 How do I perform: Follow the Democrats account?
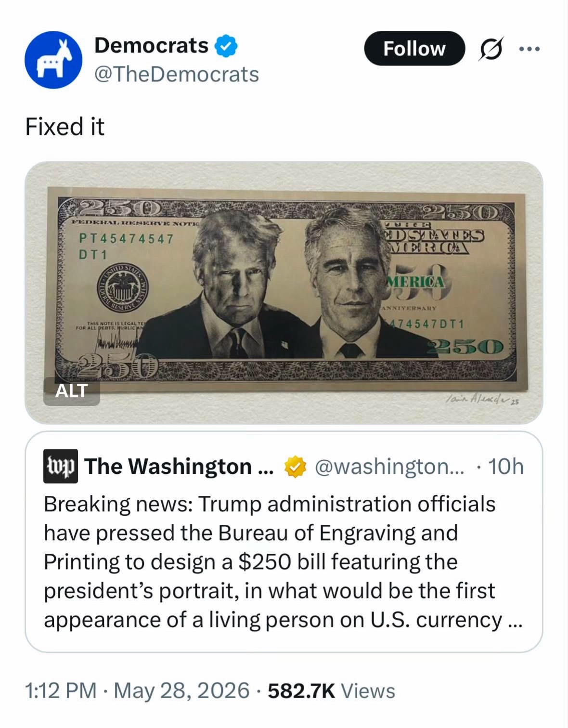[x=414, y=49]
